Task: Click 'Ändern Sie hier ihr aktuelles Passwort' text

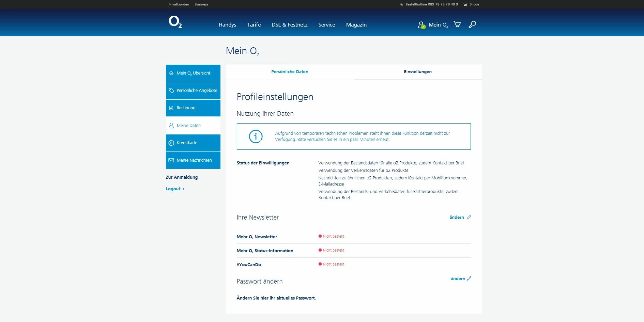Action: 276,298
